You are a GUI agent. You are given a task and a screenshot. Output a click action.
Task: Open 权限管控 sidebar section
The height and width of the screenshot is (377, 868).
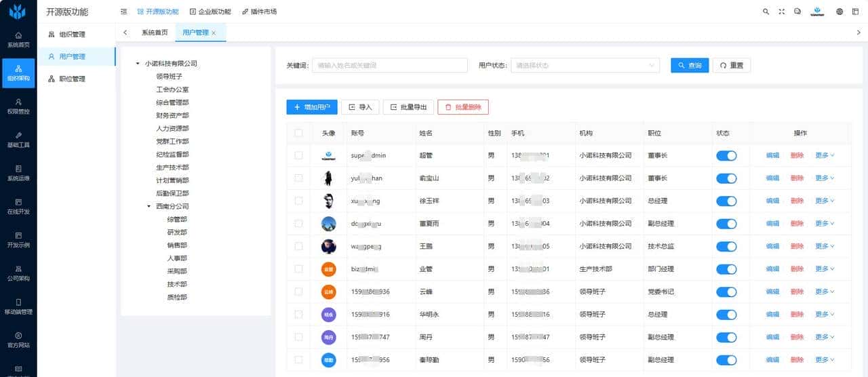click(18, 106)
